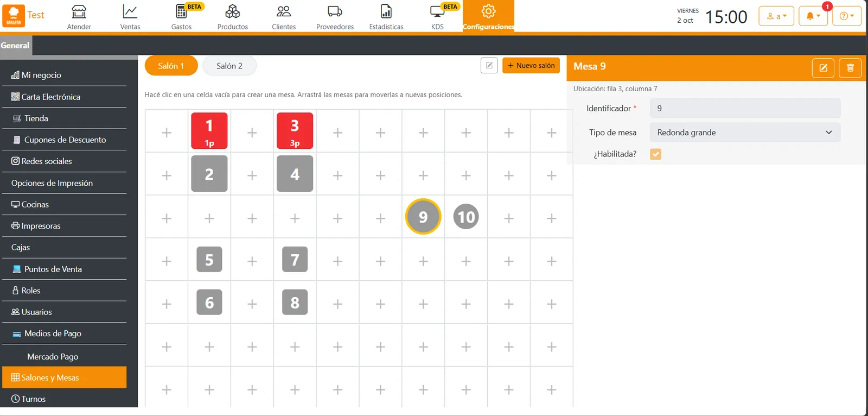Image resolution: width=868 pixels, height=416 pixels.
Task: Open the user account dropdown
Action: (776, 16)
